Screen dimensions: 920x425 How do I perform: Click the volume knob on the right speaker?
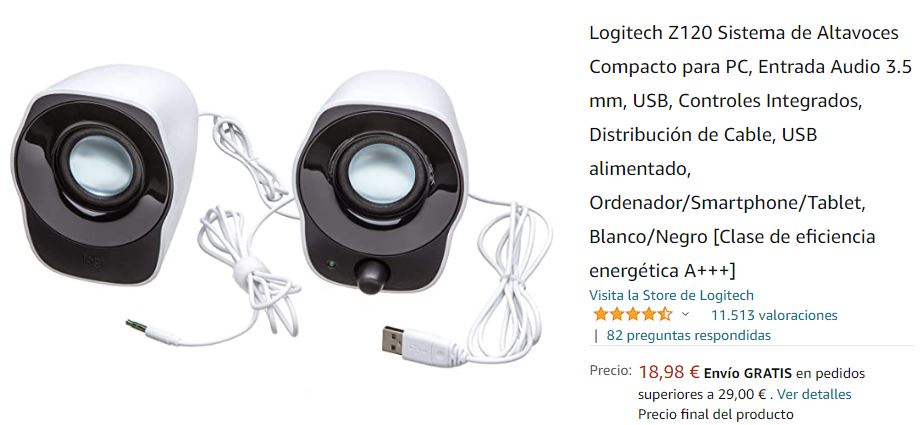pyautogui.click(x=372, y=275)
